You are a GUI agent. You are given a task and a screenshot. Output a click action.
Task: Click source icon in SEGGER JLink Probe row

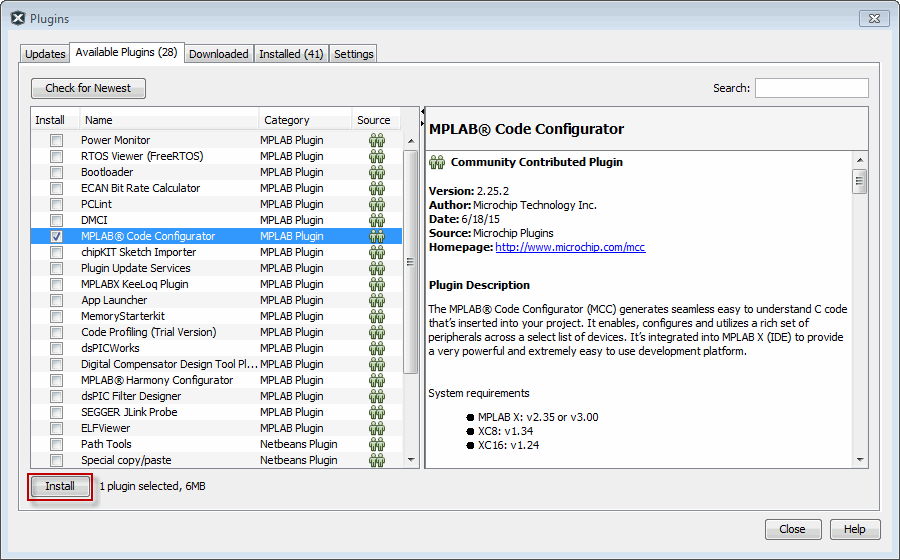[376, 412]
